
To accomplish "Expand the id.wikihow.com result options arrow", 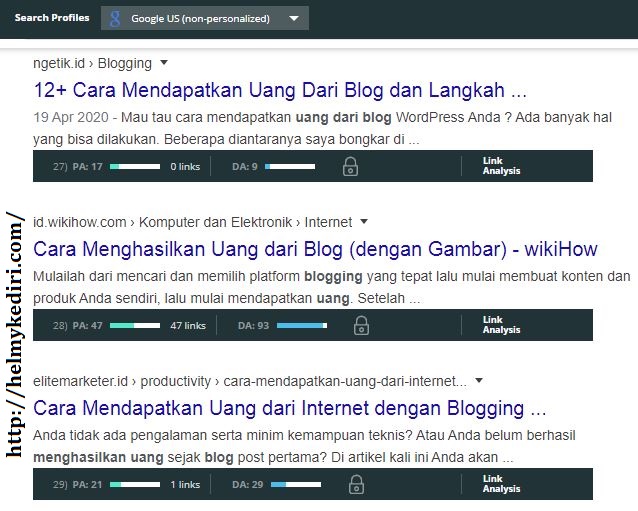I will (x=364, y=221).
